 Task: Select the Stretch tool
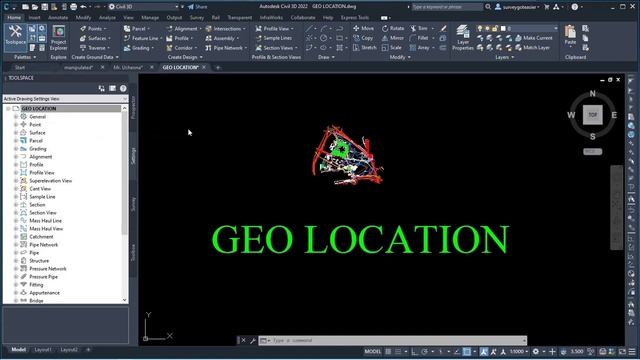point(364,47)
